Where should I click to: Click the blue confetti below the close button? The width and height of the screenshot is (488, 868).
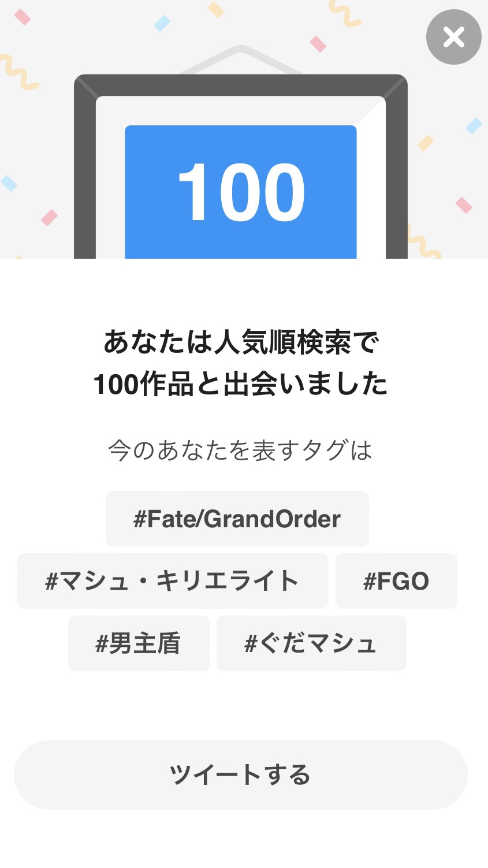coord(474,125)
